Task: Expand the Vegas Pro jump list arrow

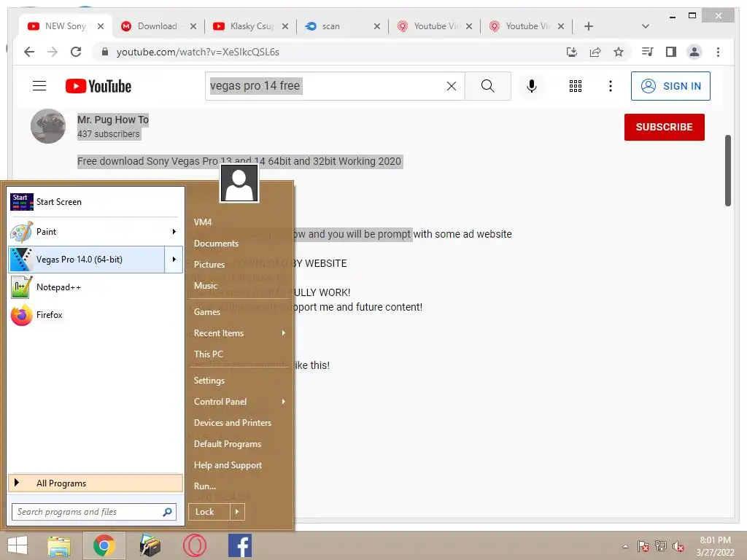Action: [x=174, y=260]
